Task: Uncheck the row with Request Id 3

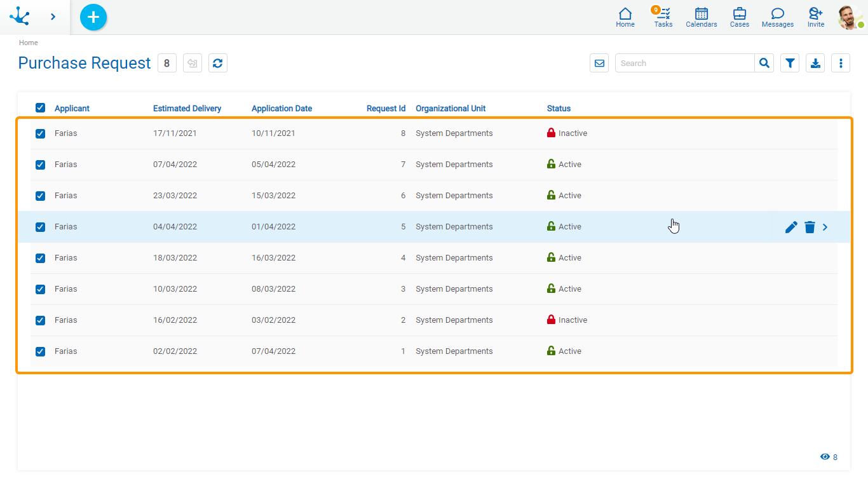Action: click(40, 289)
